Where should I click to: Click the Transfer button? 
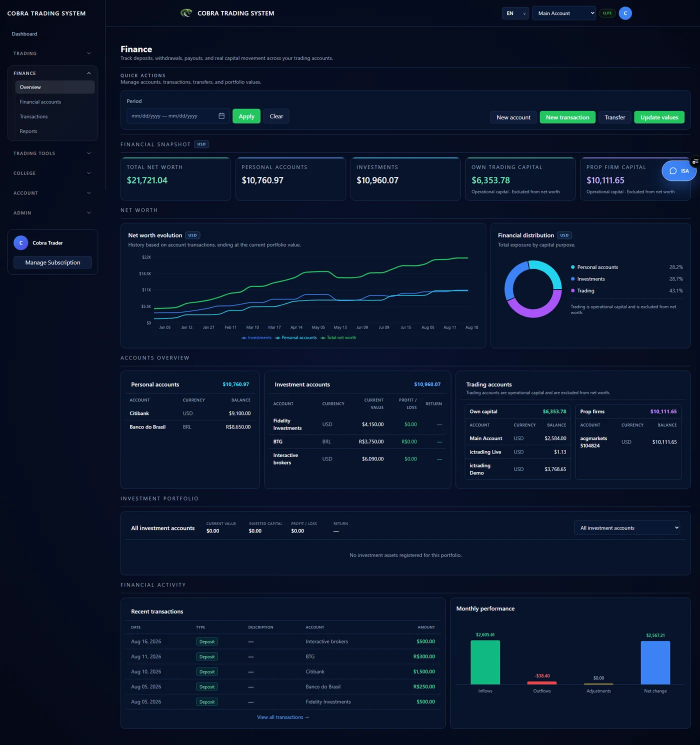coord(615,117)
